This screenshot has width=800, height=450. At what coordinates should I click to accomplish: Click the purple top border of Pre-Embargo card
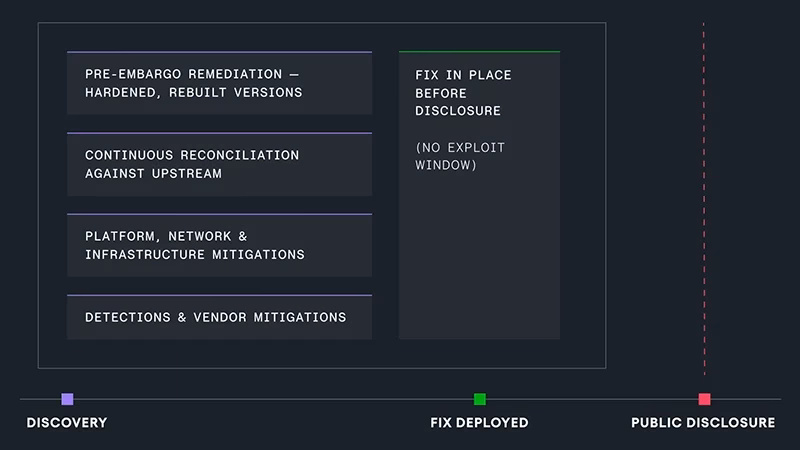point(219,52)
